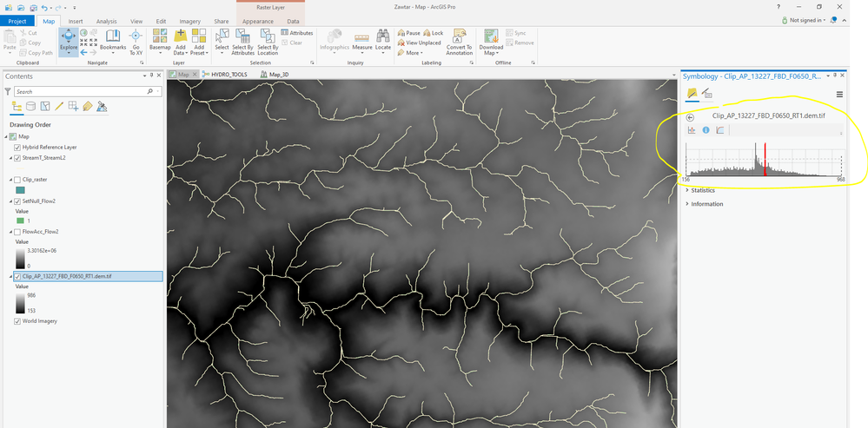Click the Open project icon
The image size is (868, 428).
coord(21,7)
